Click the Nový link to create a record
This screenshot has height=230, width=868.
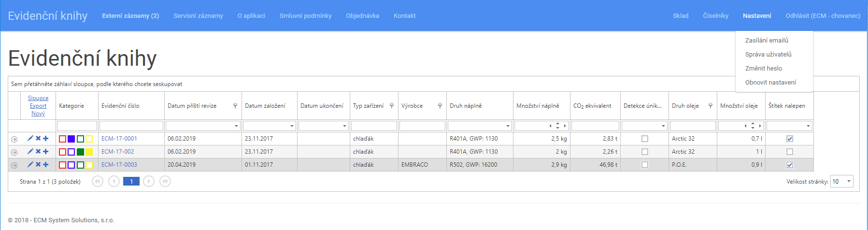pos(38,114)
